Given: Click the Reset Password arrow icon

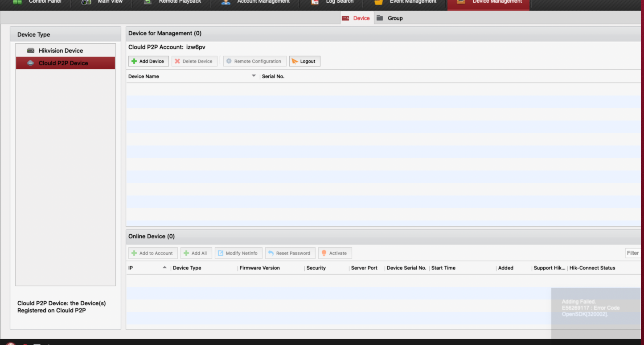Looking at the screenshot, I should pyautogui.click(x=271, y=253).
